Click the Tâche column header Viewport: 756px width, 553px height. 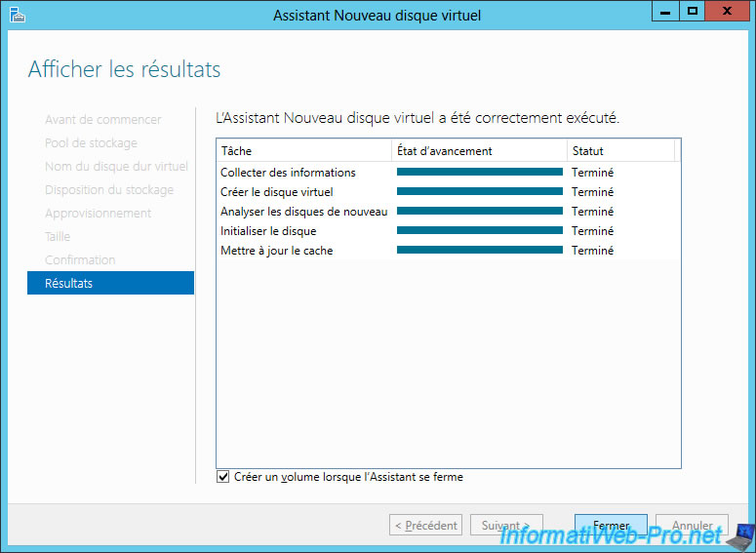coord(304,151)
